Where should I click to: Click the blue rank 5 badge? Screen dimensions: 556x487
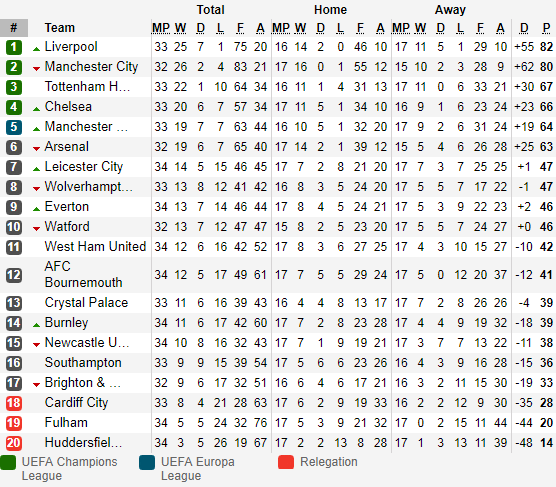point(14,127)
